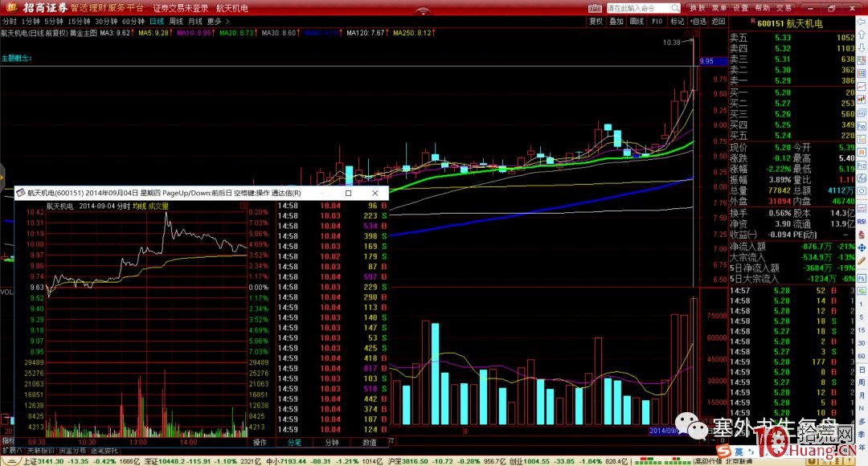Click the 操作 tab in popup window
This screenshot has width=868, height=466.
[260, 442]
